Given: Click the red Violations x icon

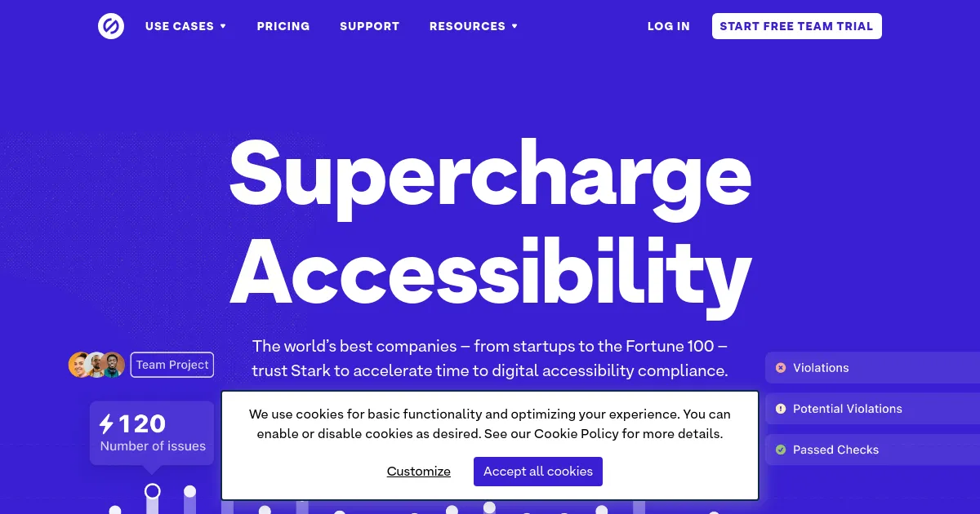Looking at the screenshot, I should tap(781, 368).
